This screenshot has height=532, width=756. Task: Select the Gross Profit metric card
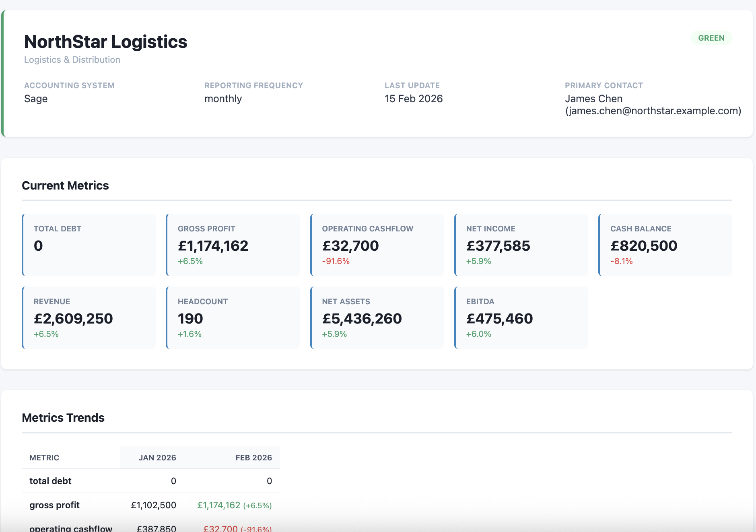coord(233,244)
